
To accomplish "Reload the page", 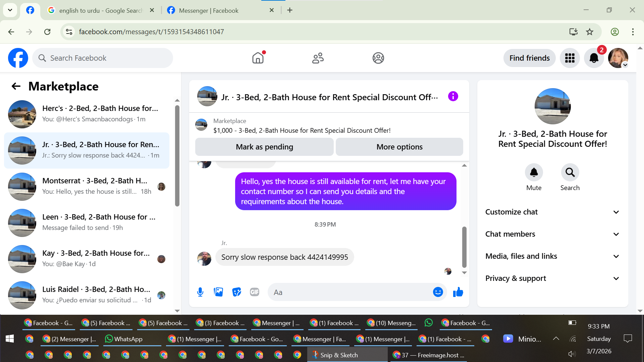I will point(47,32).
